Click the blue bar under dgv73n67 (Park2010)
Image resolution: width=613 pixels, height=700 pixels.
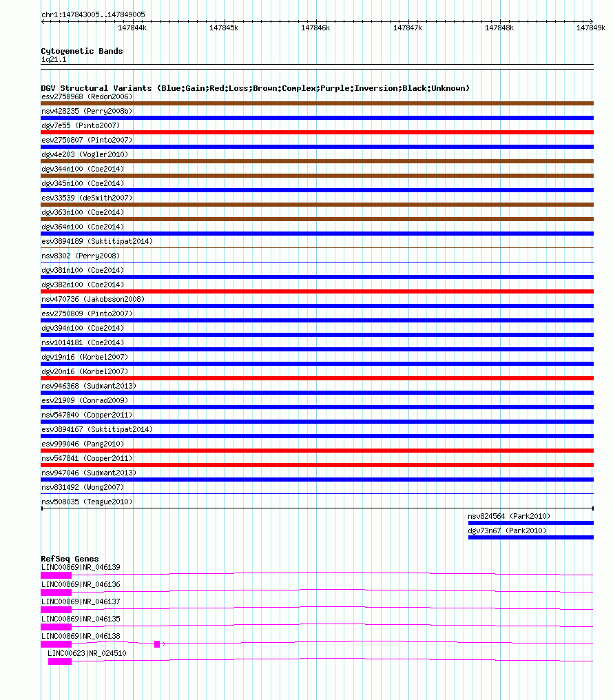click(531, 537)
